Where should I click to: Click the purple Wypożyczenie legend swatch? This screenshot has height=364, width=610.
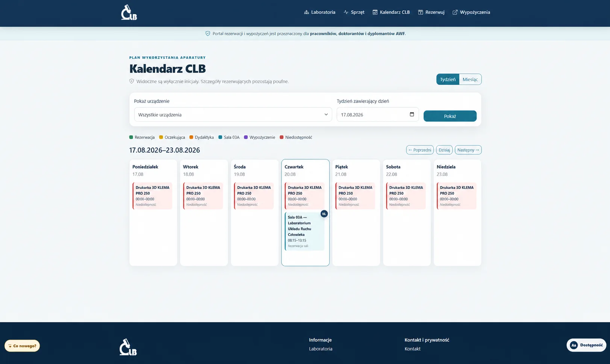(246, 137)
